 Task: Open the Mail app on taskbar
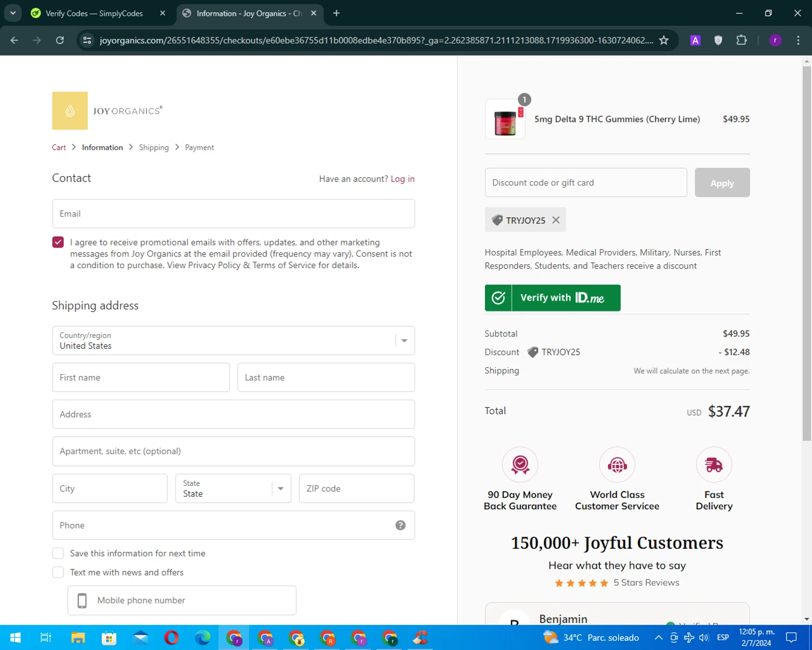coord(140,638)
